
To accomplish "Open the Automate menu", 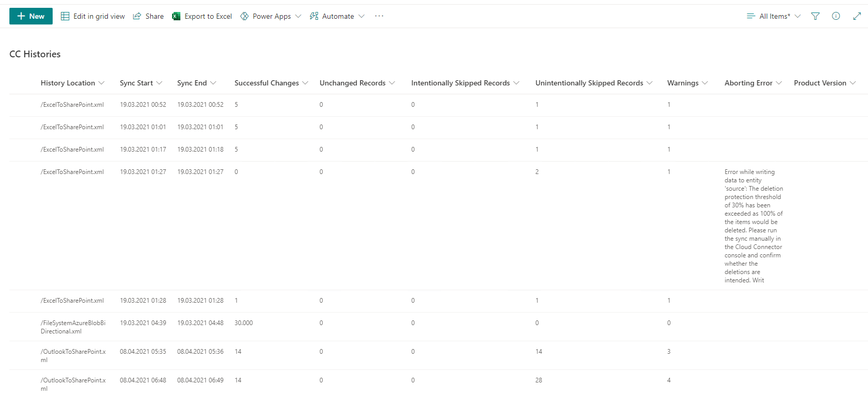I will [337, 16].
